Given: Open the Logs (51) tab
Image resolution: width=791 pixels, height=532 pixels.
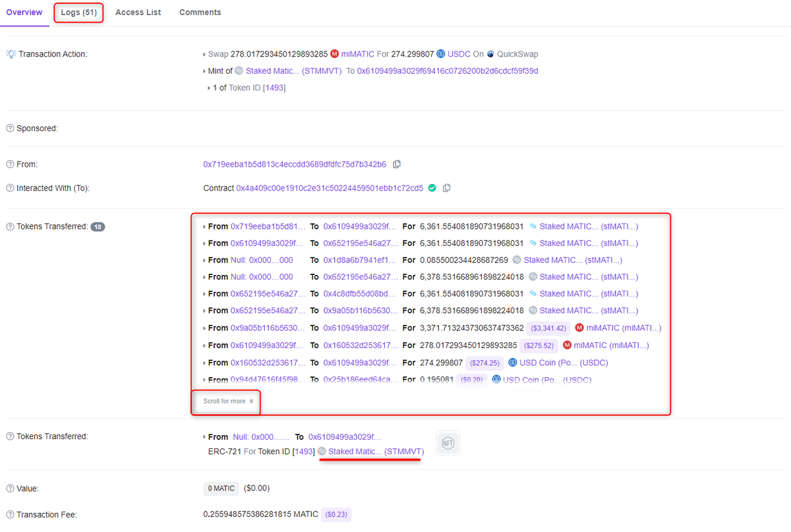Looking at the screenshot, I should point(78,13).
